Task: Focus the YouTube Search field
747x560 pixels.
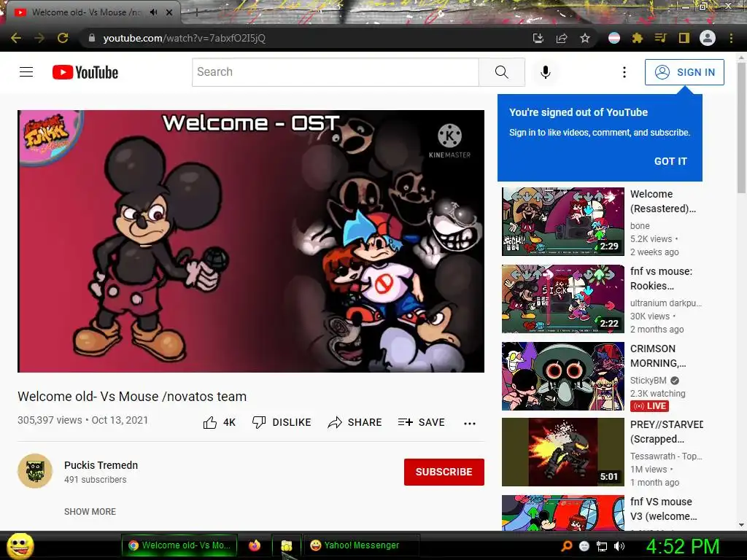Action: 336,72
